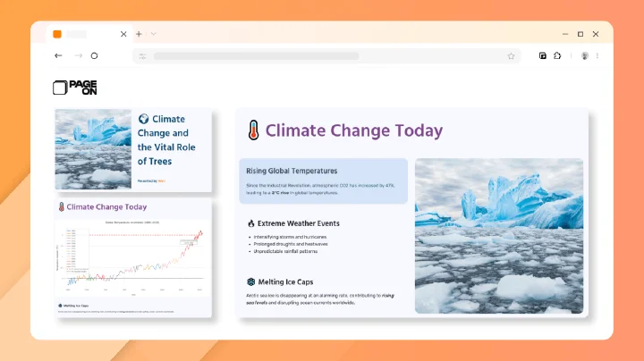Click the Melting Ice Caps heading

coord(285,281)
